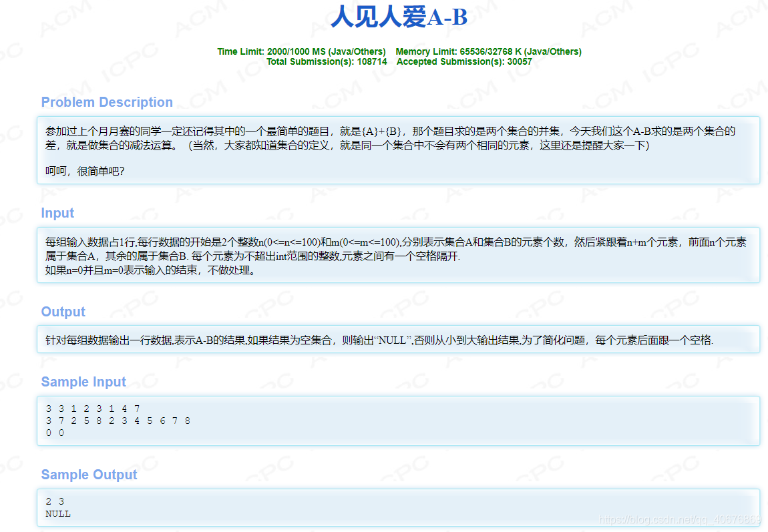The image size is (768, 532).
Task: Click sample input line 3 7 2 5 8 2 3 4 5 6 7 8
Action: [x=118, y=421]
